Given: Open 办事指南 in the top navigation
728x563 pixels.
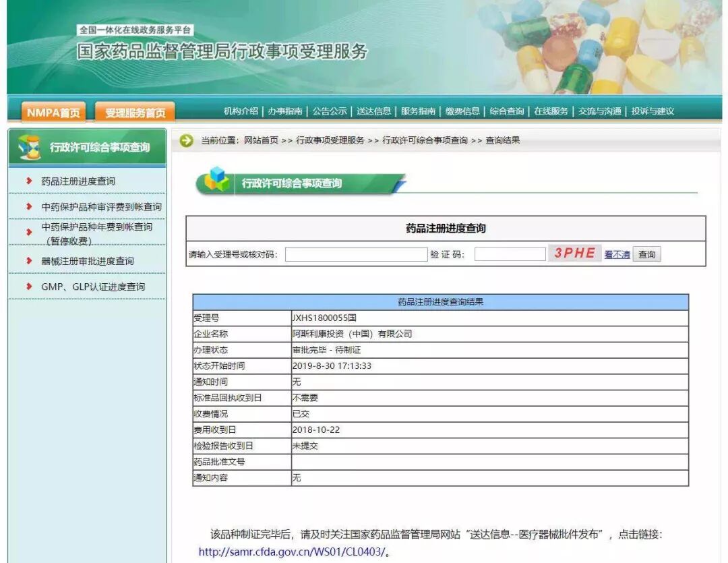Looking at the screenshot, I should [x=285, y=111].
